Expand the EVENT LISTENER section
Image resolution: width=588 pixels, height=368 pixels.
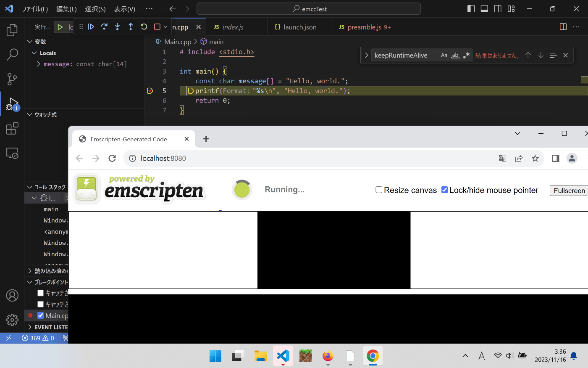[x=30, y=327]
